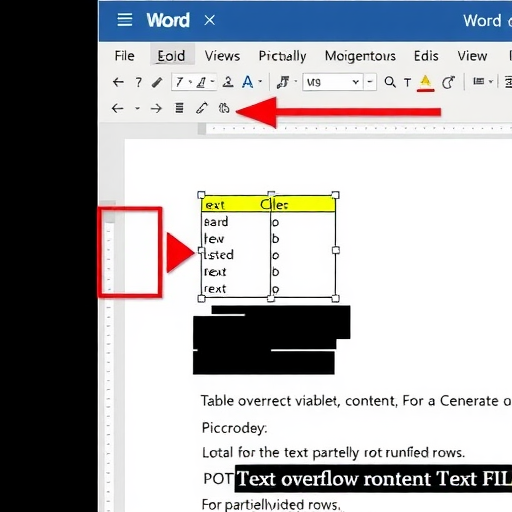This screenshot has width=512, height=512.
Task: Click the music-note style icon
Action: click(x=283, y=82)
